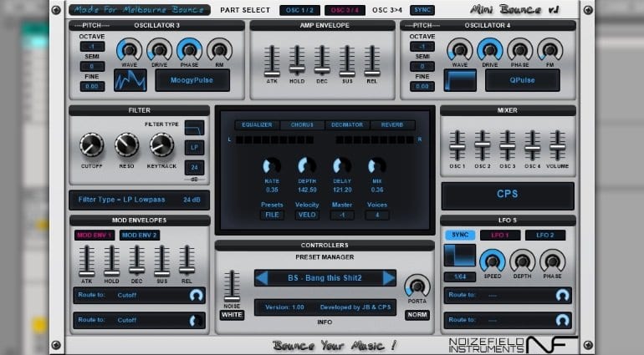Click first mod envelope route amount knob
The width and height of the screenshot is (644, 355).
point(196,296)
